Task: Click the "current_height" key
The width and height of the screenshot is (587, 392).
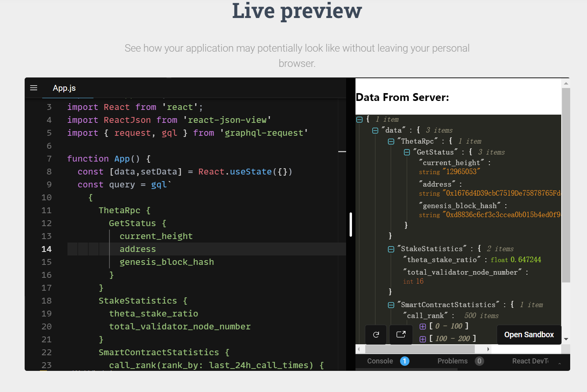Action: point(451,163)
